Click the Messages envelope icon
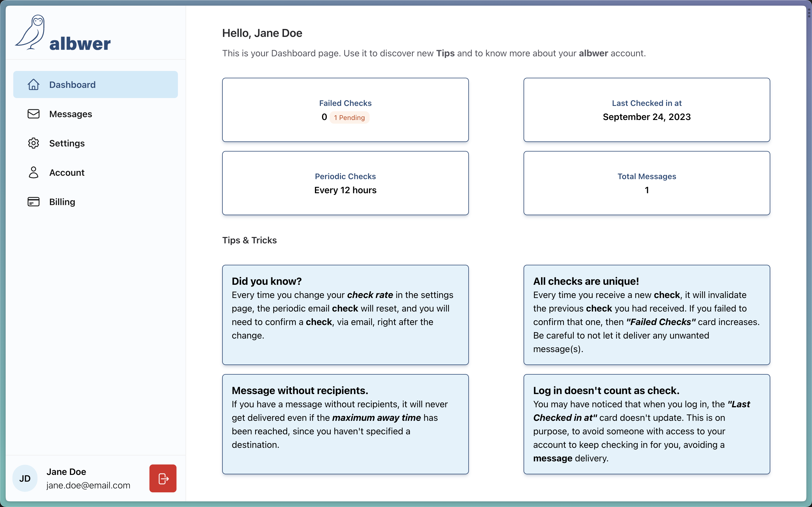The width and height of the screenshot is (812, 507). (33, 114)
